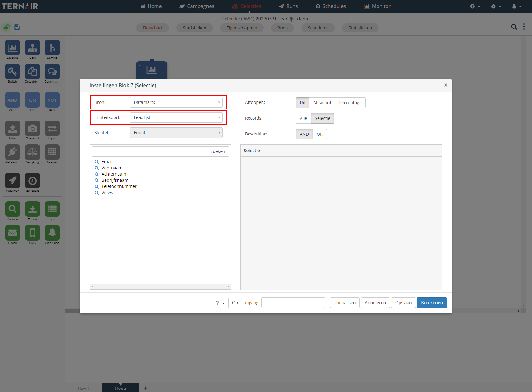Open the settings gear dropdown
532x392 pixels.
pos(496,6)
